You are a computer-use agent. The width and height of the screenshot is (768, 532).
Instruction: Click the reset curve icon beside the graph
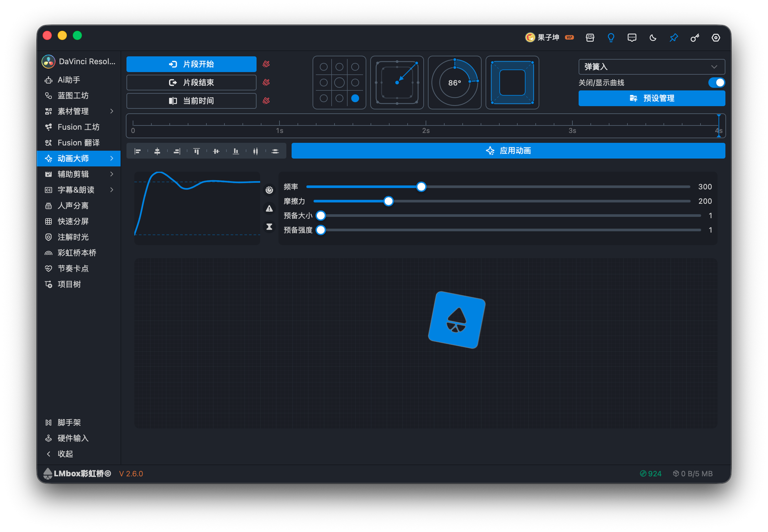(269, 190)
